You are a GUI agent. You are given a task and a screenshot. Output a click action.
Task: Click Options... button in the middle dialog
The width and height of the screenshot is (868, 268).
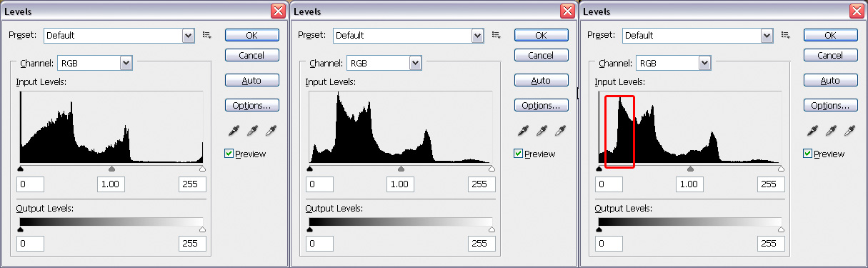541,106
